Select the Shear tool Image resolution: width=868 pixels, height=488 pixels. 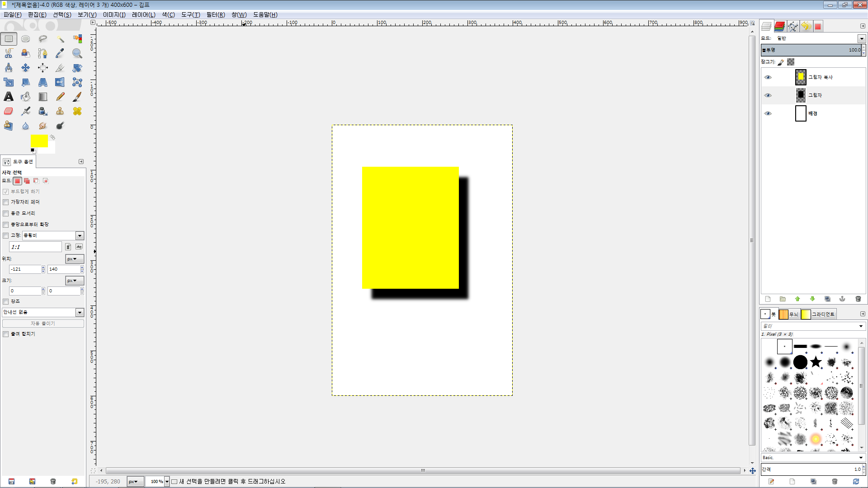(x=26, y=82)
